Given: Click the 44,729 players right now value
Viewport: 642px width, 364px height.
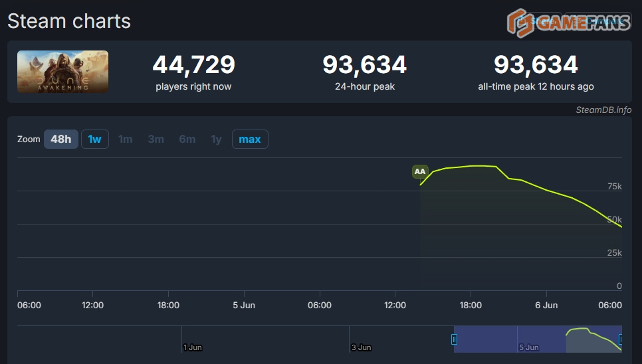Looking at the screenshot, I should [193, 64].
